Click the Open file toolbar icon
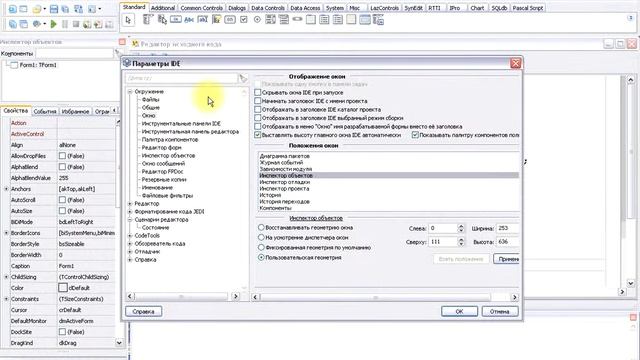This screenshot has height=360, width=640. [37, 9]
